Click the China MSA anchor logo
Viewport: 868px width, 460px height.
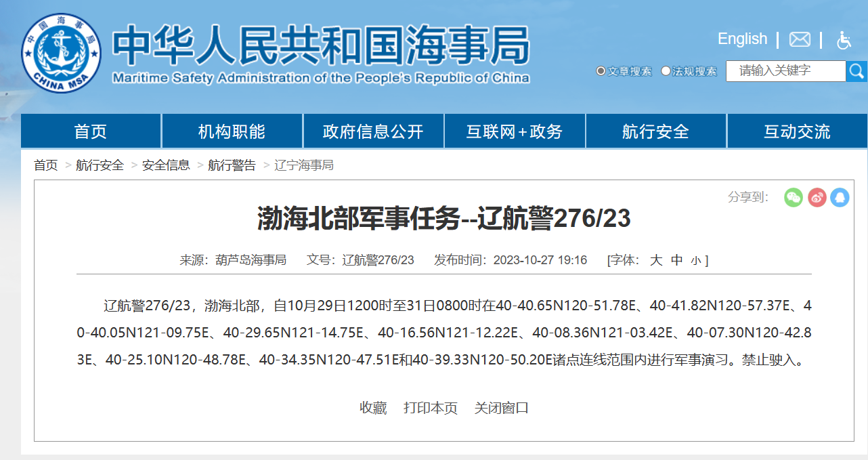coord(61,53)
